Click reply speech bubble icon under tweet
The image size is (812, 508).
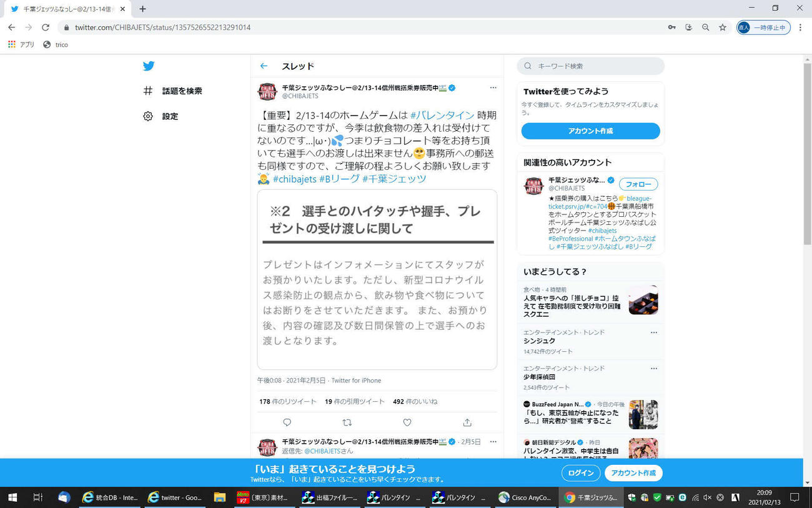click(287, 422)
